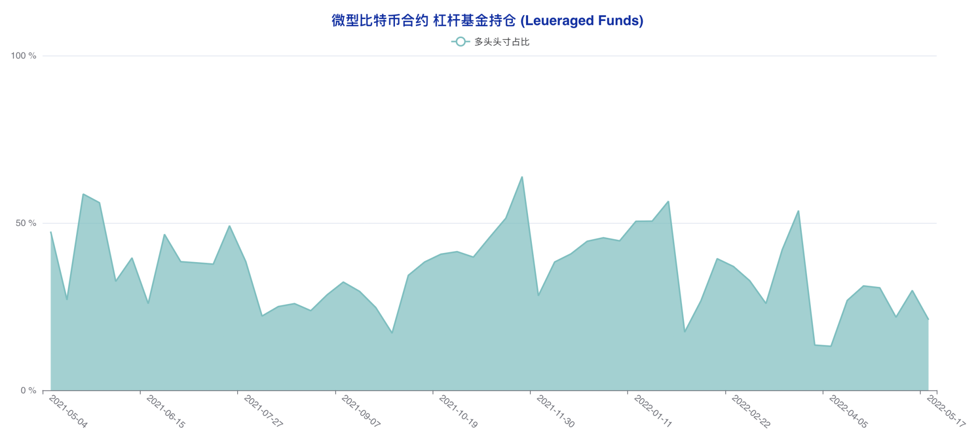The height and width of the screenshot is (439, 980).
Task: Select the 100 % y-axis label
Action: pos(24,56)
